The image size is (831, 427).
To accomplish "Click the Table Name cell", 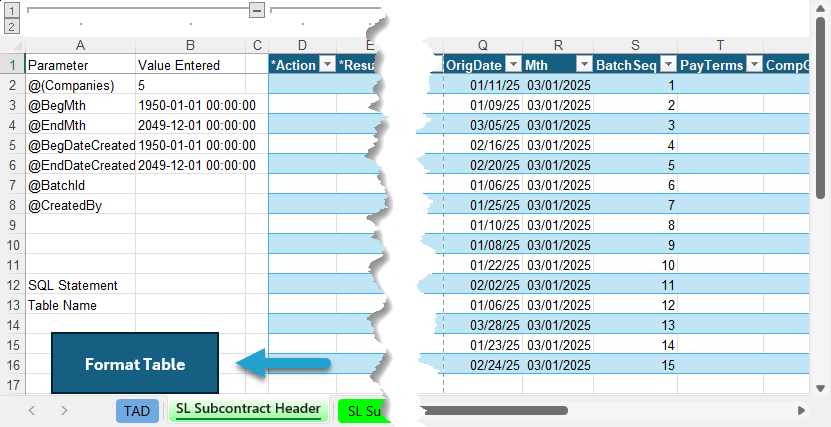I will tap(80, 305).
